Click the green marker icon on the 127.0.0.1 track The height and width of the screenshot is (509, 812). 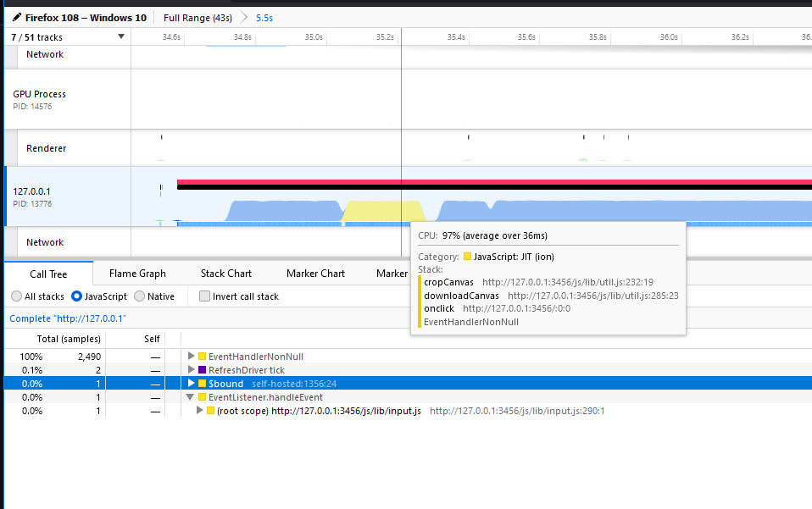pos(159,220)
